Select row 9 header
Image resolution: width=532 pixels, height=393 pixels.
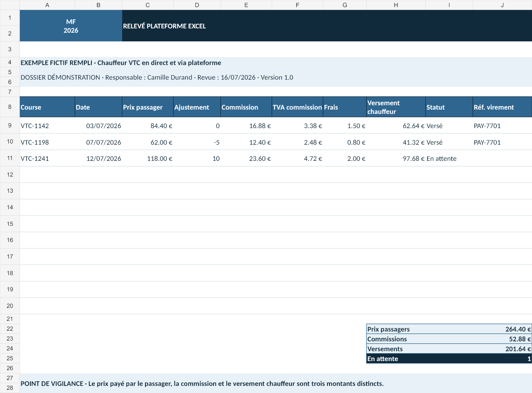click(10, 125)
